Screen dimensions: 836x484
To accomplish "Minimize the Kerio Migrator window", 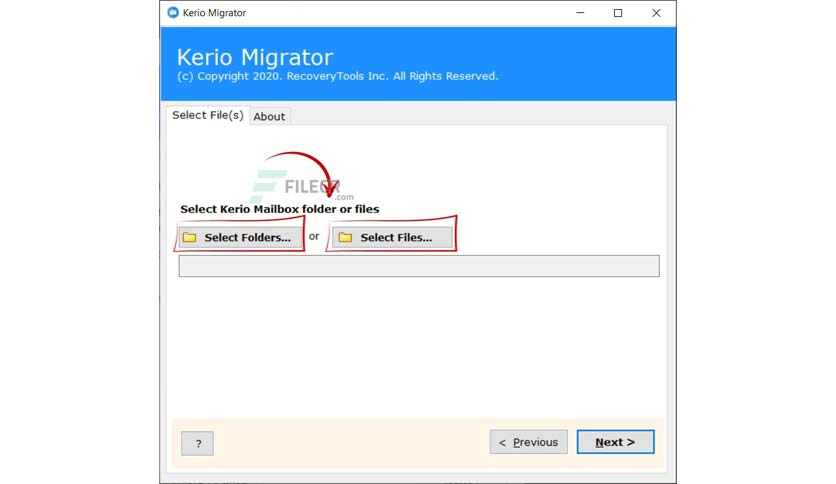I will coord(580,13).
